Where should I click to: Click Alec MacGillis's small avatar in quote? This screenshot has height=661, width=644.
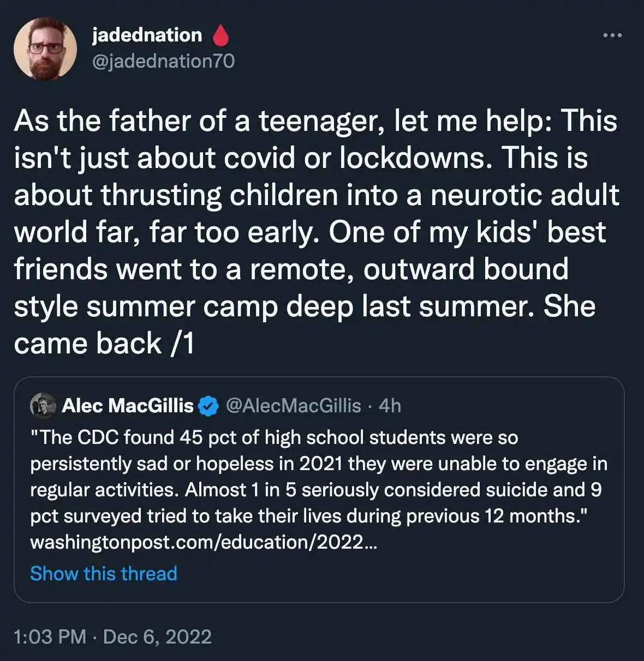(43, 406)
